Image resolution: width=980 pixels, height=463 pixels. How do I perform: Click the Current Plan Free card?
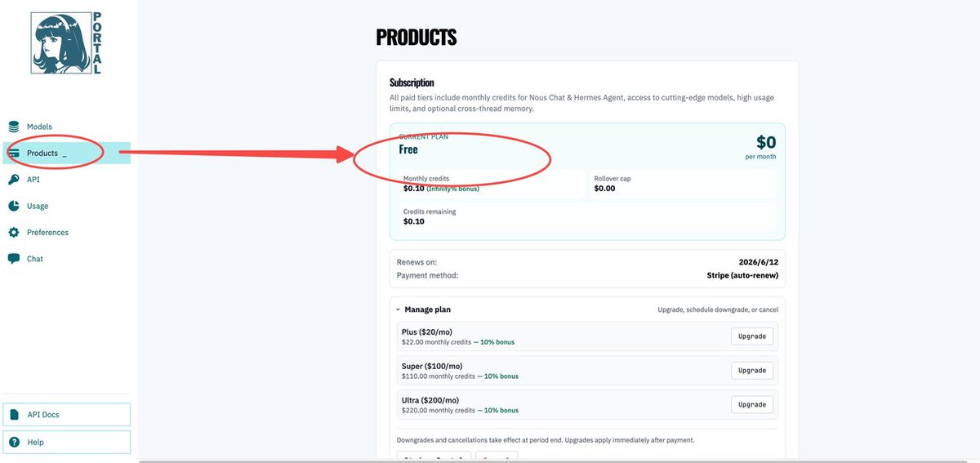click(587, 181)
